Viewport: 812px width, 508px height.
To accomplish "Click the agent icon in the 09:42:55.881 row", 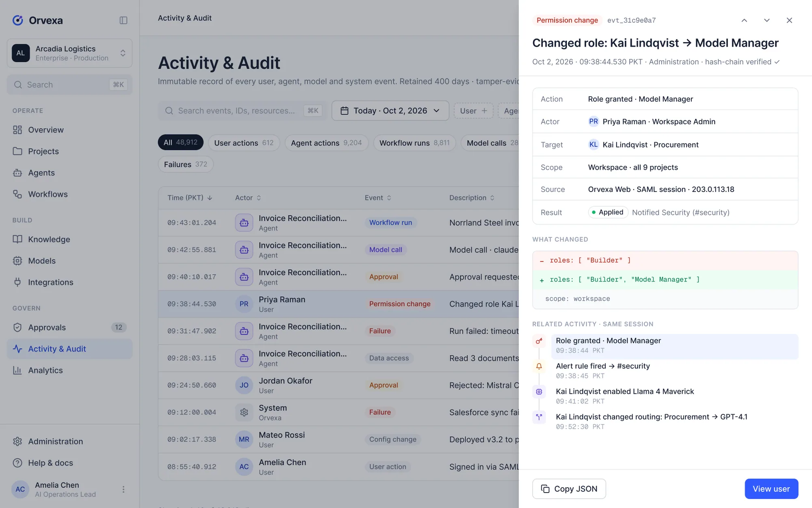I will 244,250.
